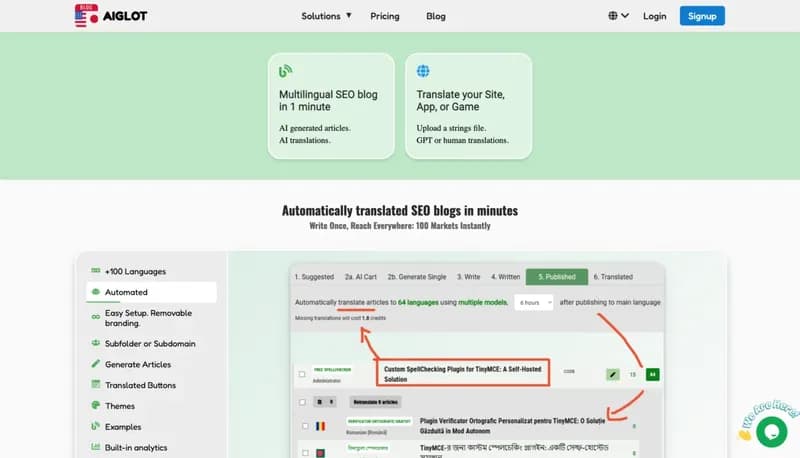
Task: Click the Themes palette icon
Action: tap(95, 405)
